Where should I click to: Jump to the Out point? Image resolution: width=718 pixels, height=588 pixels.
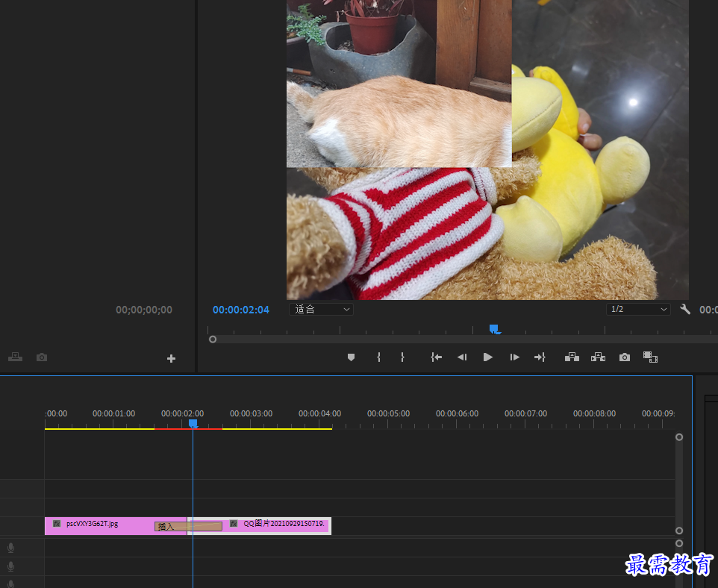[540, 357]
